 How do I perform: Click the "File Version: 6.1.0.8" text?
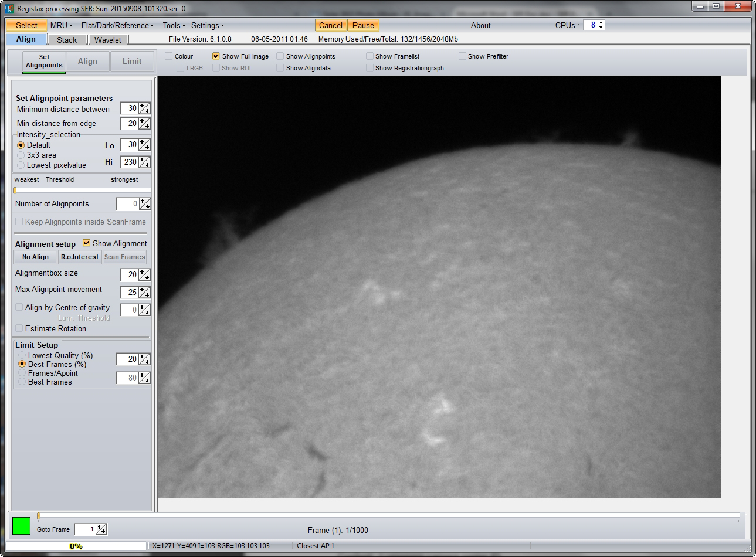point(200,39)
